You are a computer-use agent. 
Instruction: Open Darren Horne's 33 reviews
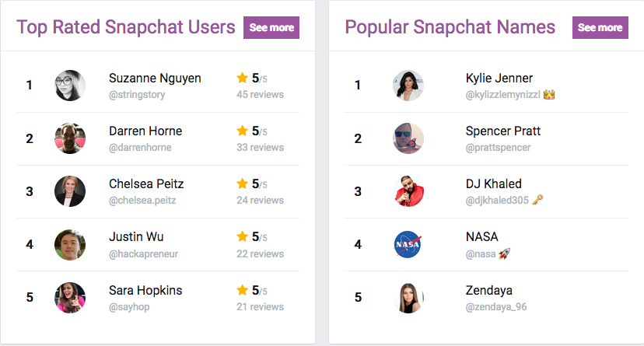point(260,148)
